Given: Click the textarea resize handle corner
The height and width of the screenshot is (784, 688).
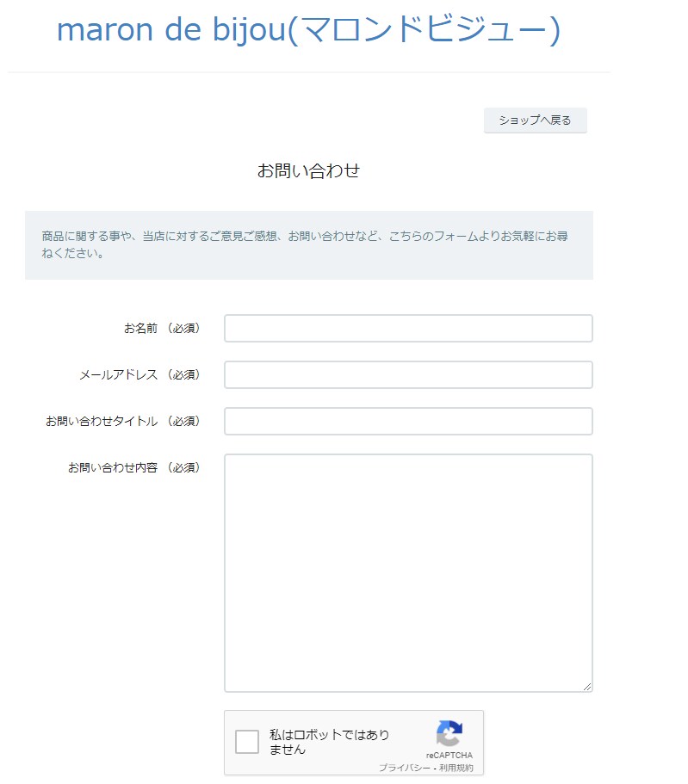Looking at the screenshot, I should [587, 687].
